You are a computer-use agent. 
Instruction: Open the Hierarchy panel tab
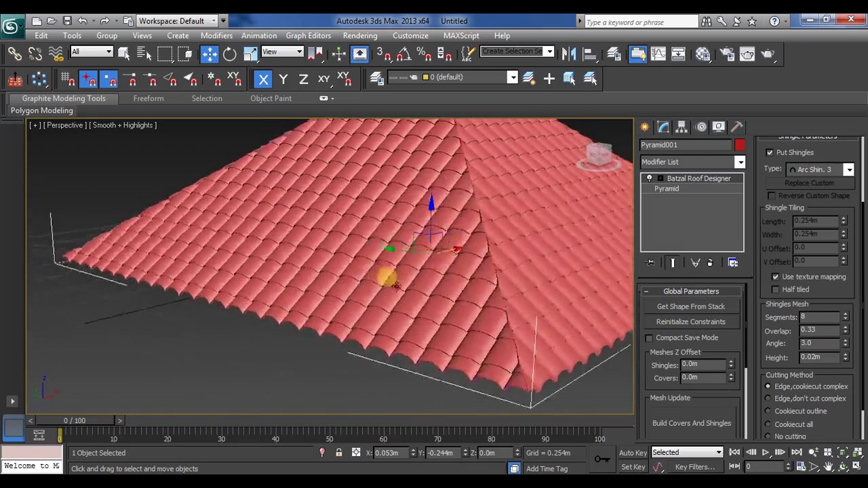682,127
